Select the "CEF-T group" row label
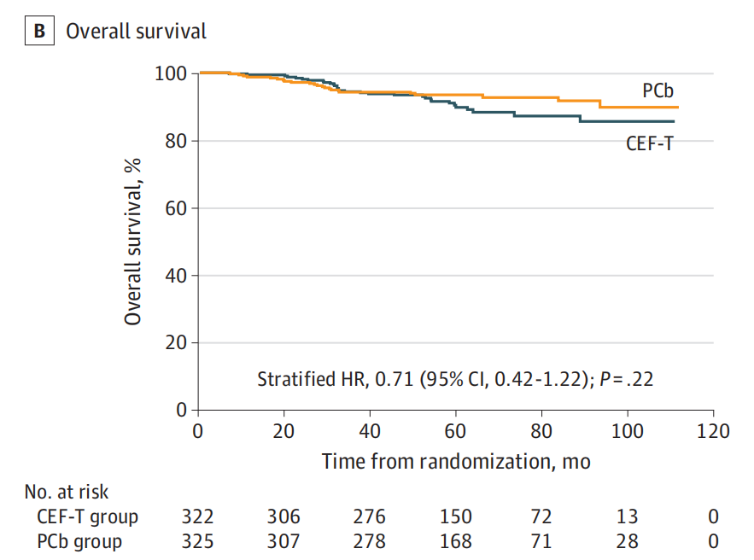754x560 pixels. [x=86, y=516]
